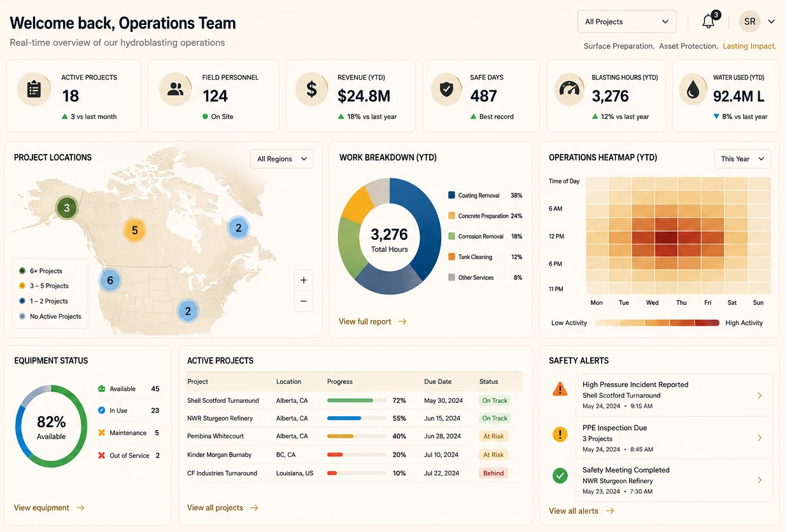
Task: Click the PPE Inspection exclamation icon
Action: click(x=560, y=435)
